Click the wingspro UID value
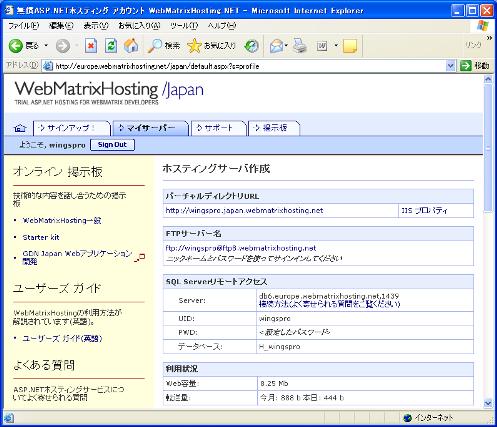The width and height of the screenshot is (497, 427). tap(275, 319)
